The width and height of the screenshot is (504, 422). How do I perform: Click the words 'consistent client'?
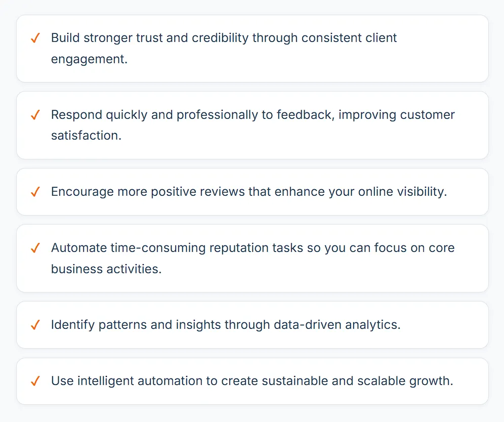pos(349,38)
